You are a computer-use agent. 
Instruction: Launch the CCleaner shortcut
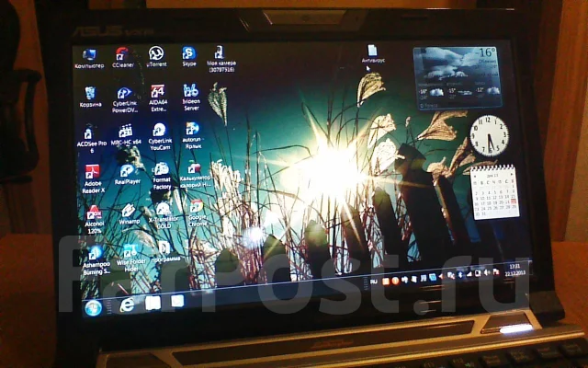click(122, 57)
